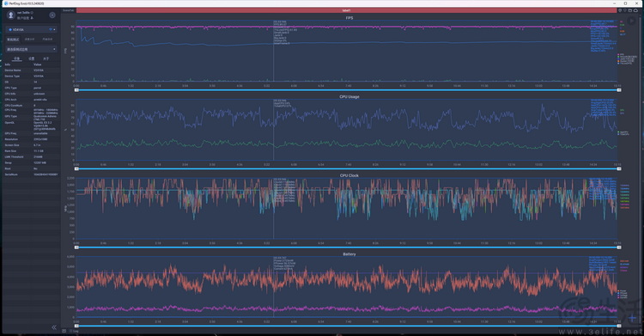Click the start recording play button
This screenshot has height=336, width=644.
point(632,21)
